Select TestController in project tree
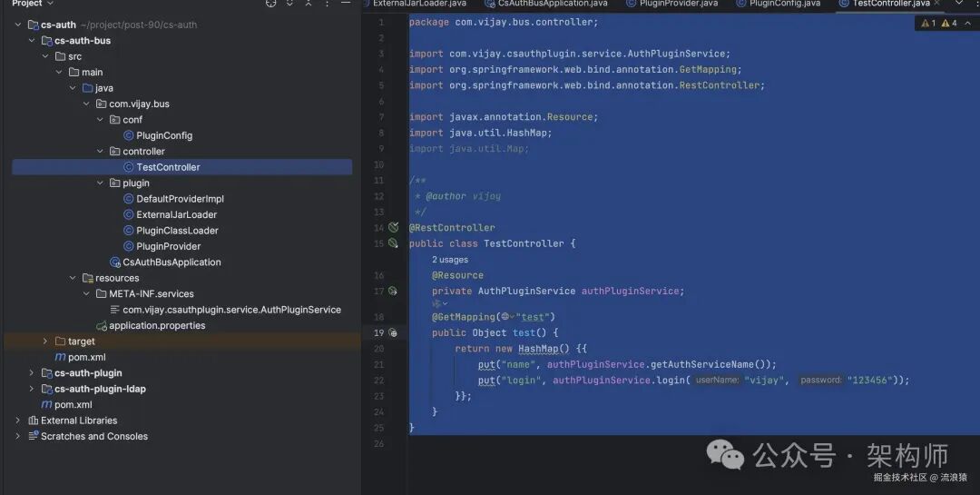This screenshot has width=980, height=495. [168, 167]
